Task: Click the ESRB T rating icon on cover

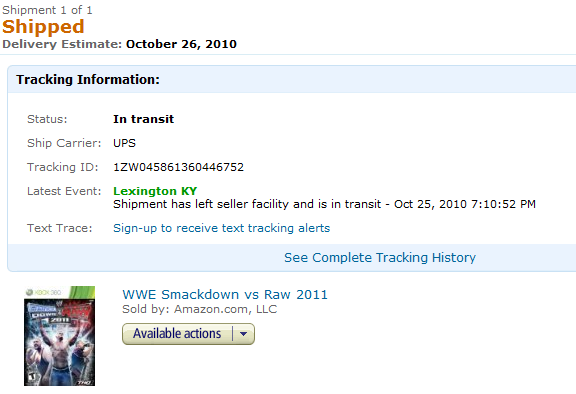Action: 31,377
